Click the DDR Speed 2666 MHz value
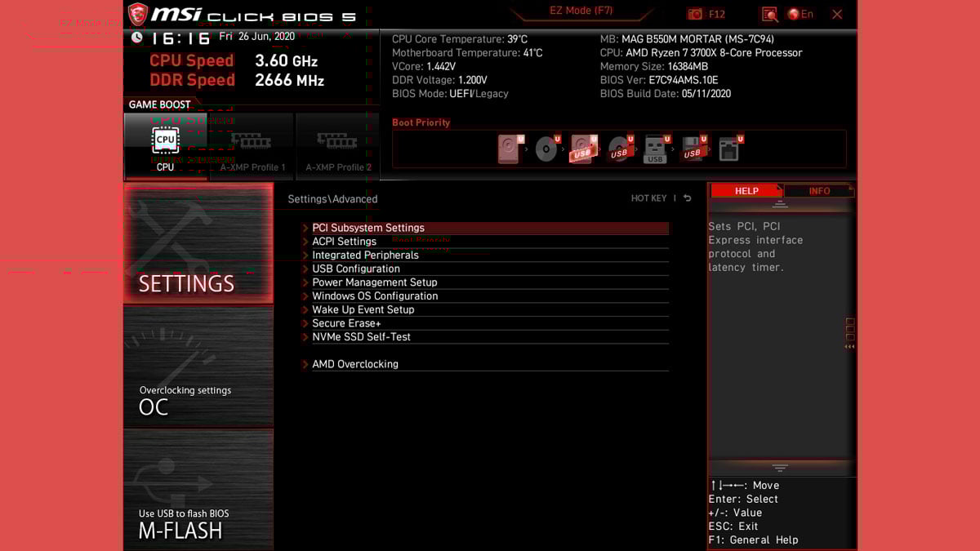This screenshot has width=980, height=551. point(289,80)
